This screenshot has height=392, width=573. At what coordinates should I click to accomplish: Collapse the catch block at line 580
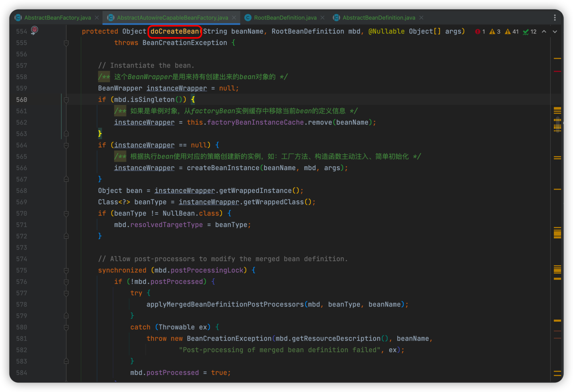coord(66,328)
